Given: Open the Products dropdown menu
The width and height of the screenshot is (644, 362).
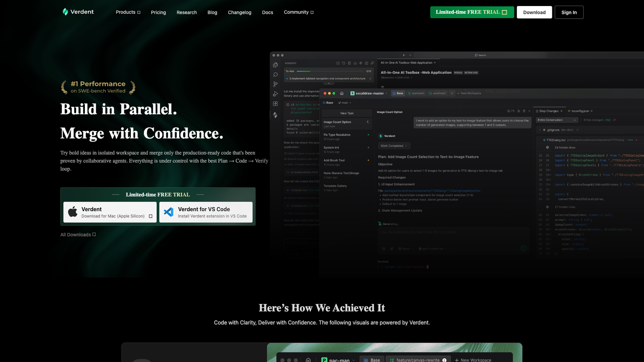Looking at the screenshot, I should coord(128,12).
